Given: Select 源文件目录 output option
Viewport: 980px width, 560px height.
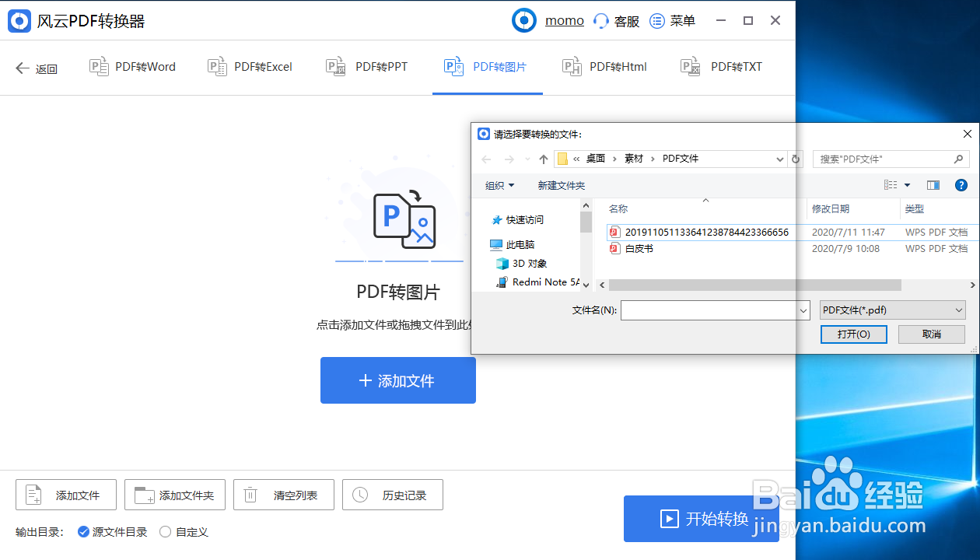Looking at the screenshot, I should (112, 532).
